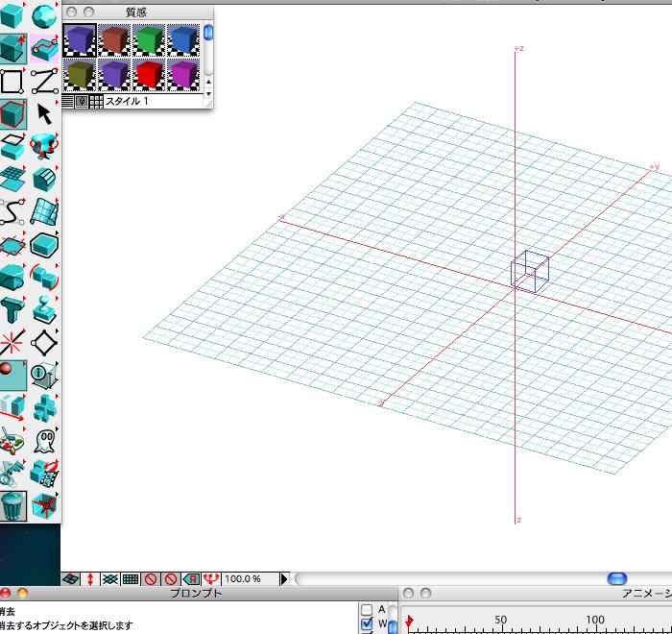
Task: Pick the 3D letter T text tool
Action: [12, 310]
